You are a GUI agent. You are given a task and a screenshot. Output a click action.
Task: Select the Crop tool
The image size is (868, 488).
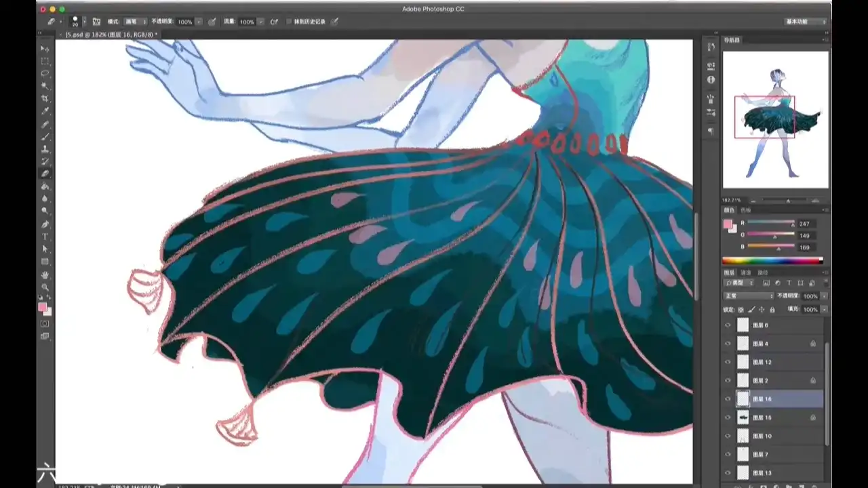[45, 98]
